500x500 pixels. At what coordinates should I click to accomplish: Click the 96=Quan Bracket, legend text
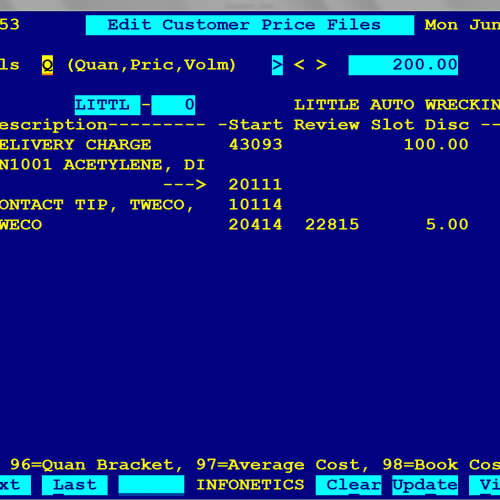(96, 465)
